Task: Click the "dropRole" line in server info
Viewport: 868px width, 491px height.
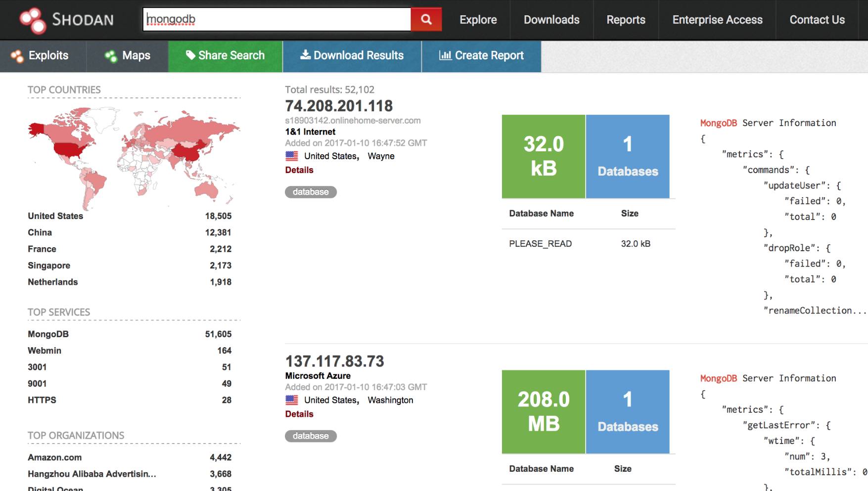Action: [x=797, y=248]
